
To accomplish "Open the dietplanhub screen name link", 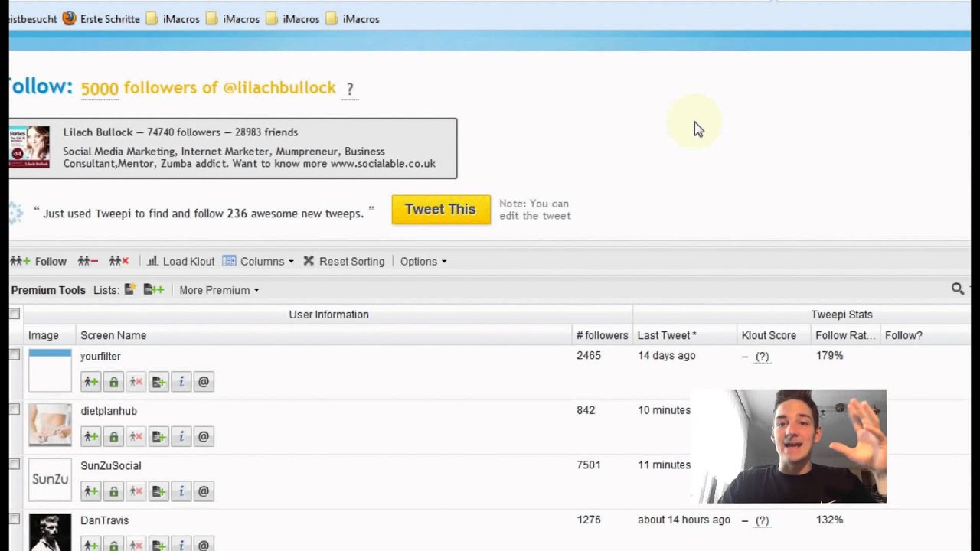I will [x=109, y=411].
